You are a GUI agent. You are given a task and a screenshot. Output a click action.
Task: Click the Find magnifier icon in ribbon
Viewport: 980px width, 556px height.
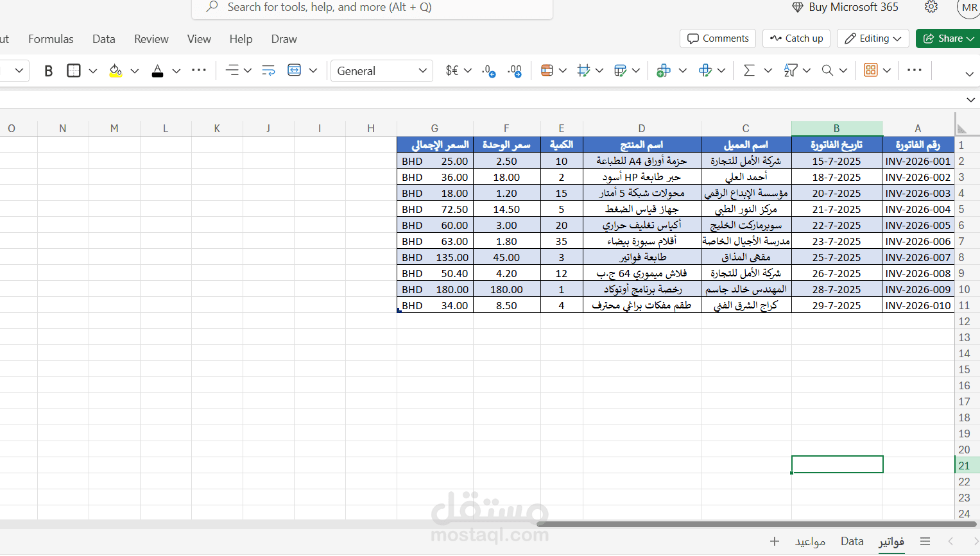tap(828, 71)
